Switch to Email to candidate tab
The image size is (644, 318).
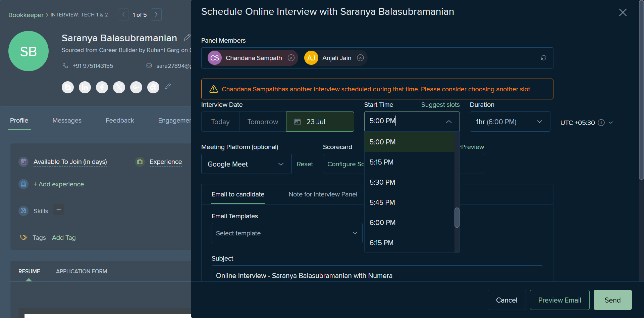click(x=238, y=194)
